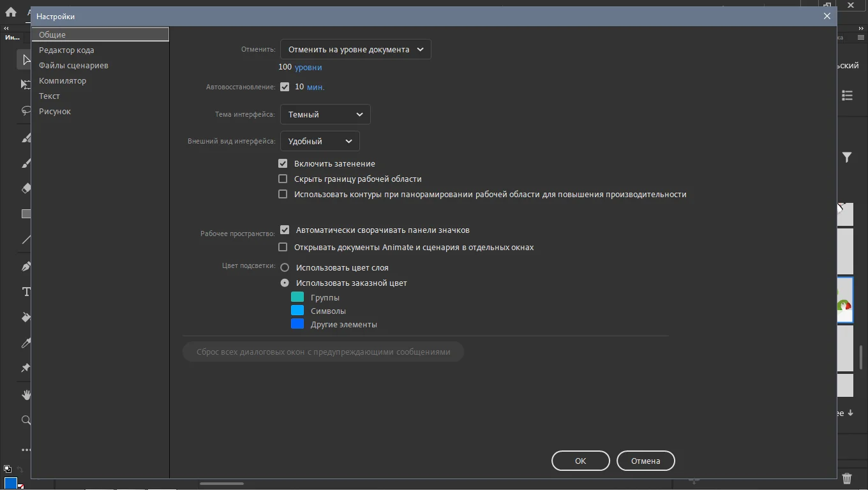Image resolution: width=868 pixels, height=490 pixels.
Task: Switch to the "Рисунок" settings category
Action: pyautogui.click(x=55, y=111)
